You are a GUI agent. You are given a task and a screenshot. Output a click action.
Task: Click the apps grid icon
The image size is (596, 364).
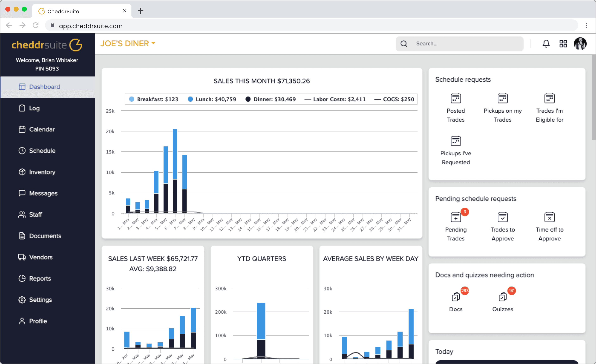[563, 44]
